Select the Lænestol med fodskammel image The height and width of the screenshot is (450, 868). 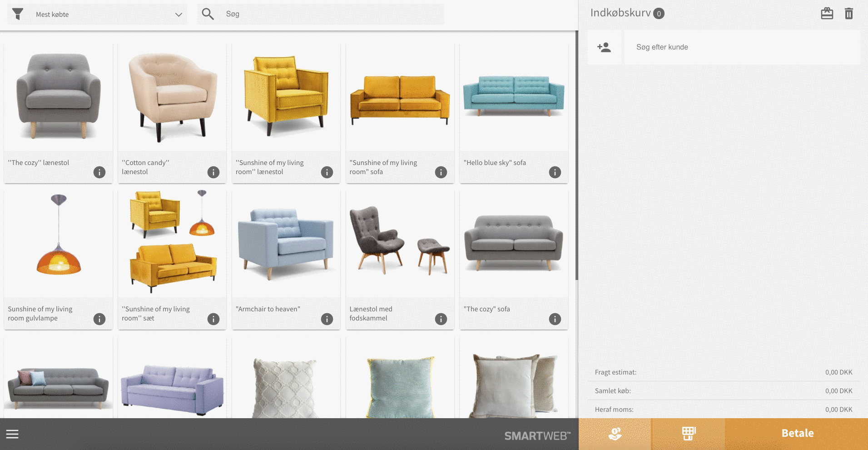tap(400, 243)
